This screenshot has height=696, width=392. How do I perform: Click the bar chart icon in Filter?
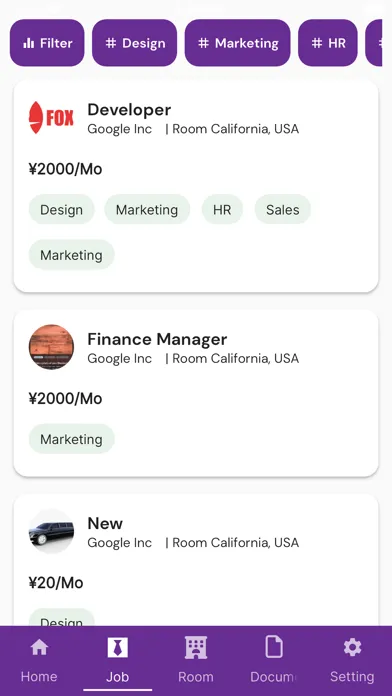click(28, 43)
